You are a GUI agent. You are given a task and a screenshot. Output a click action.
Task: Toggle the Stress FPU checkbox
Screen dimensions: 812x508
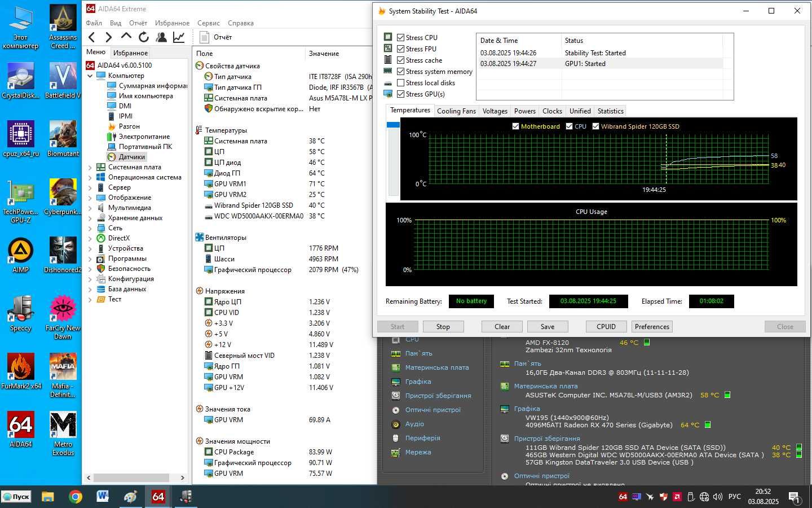click(400, 49)
